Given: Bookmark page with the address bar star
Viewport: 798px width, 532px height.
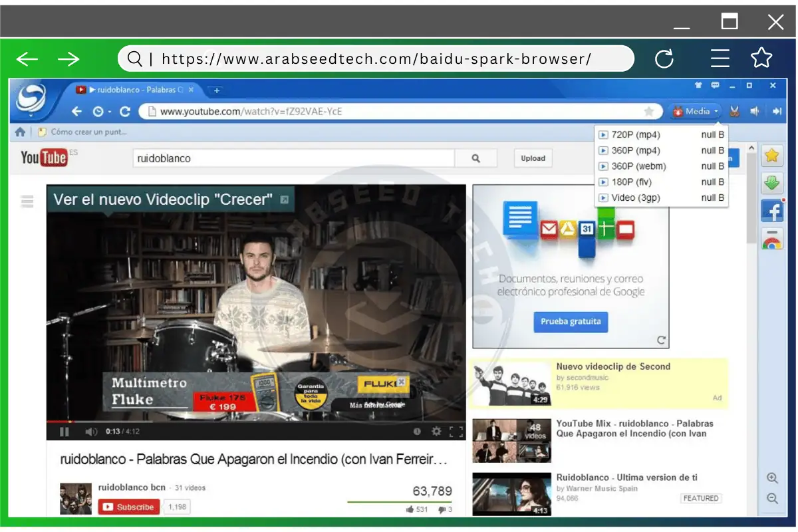Looking at the screenshot, I should (x=647, y=111).
